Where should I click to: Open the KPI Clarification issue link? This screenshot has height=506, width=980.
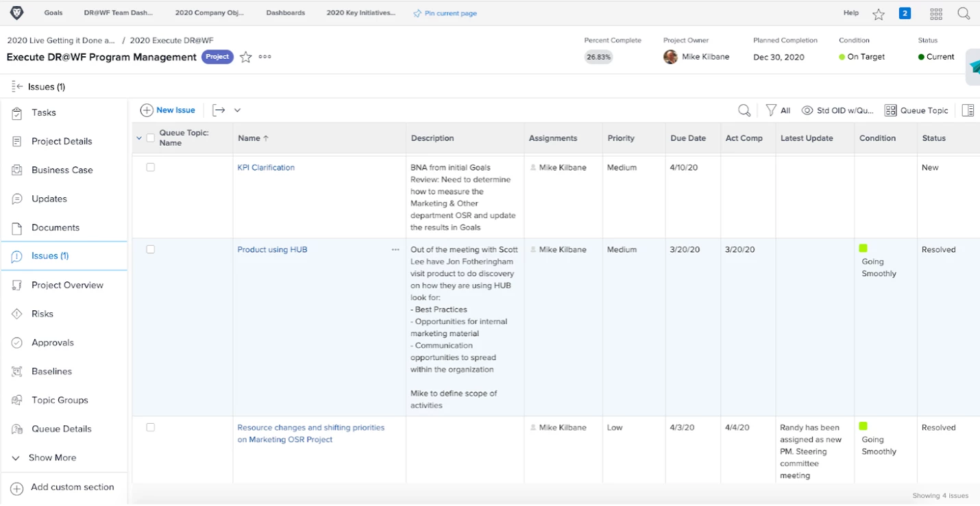point(266,167)
